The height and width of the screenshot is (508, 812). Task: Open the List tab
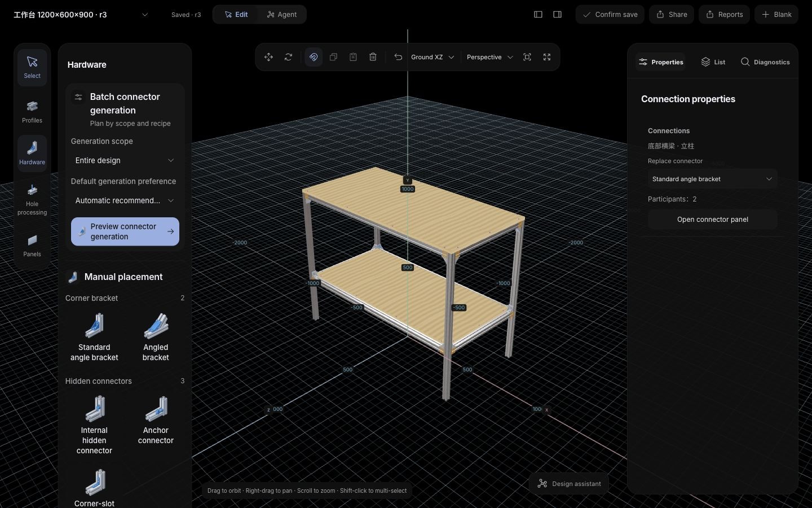click(713, 62)
